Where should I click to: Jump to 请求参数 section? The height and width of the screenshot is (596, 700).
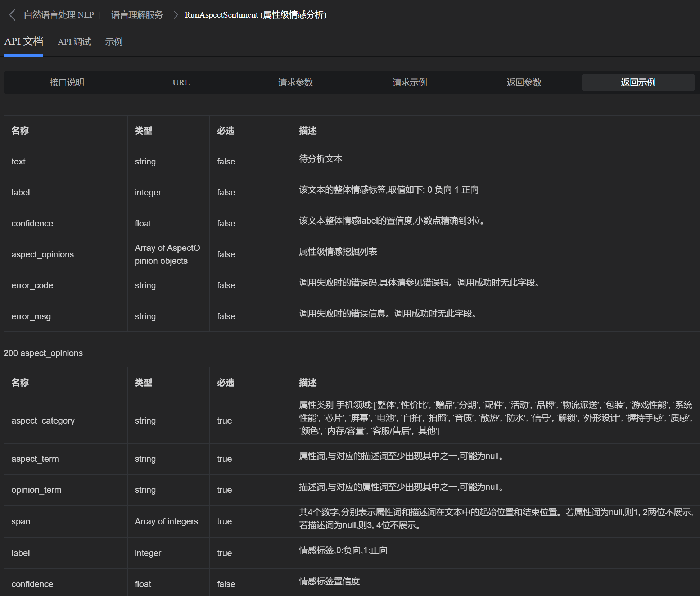pos(295,82)
